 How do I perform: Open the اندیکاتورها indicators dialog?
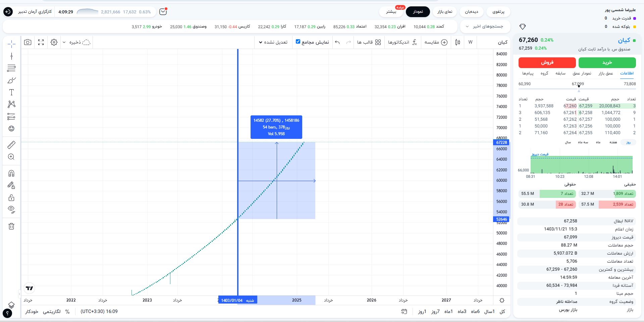(x=402, y=42)
